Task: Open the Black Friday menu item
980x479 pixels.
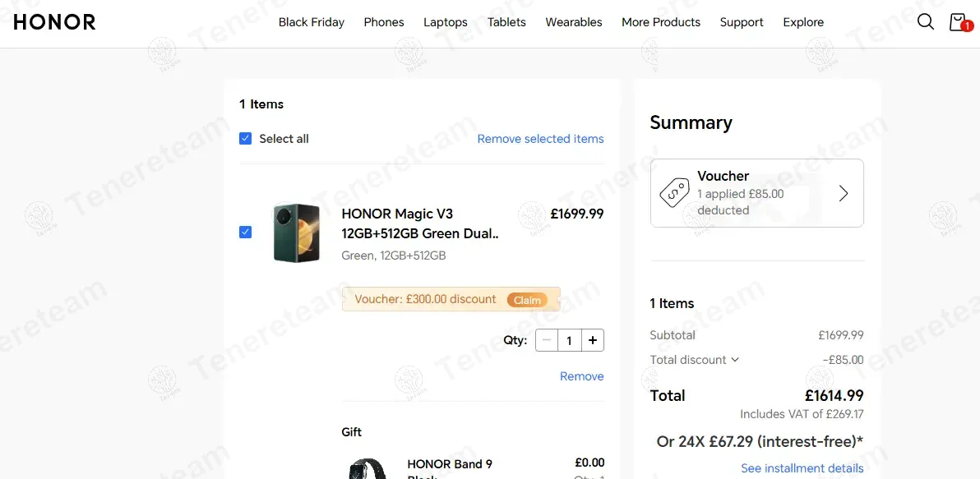Action: pyautogui.click(x=312, y=22)
